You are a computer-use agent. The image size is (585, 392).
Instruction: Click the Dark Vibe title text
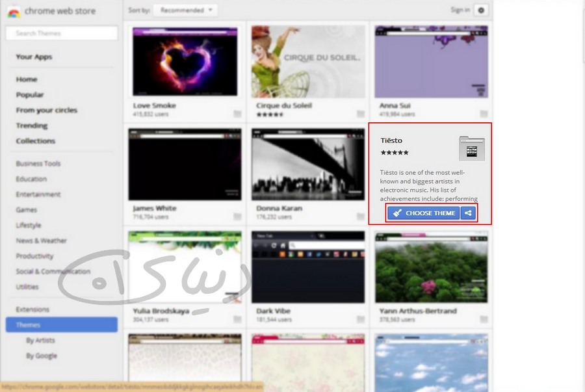274,311
